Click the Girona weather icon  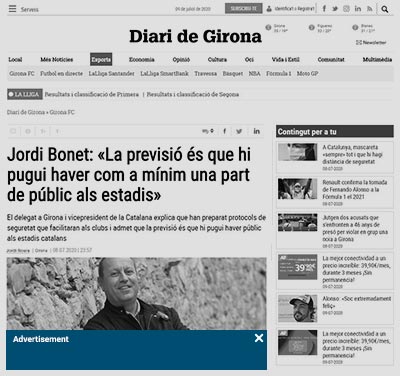pyautogui.click(x=268, y=28)
